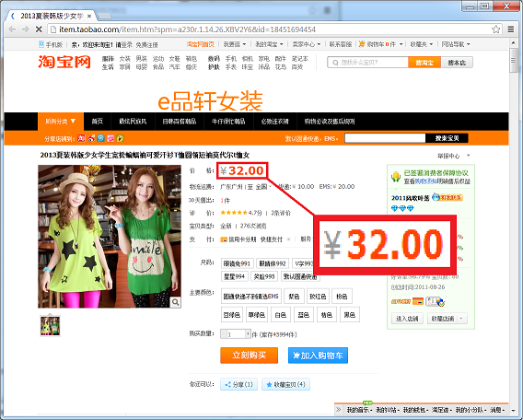Image resolution: width=523 pixels, height=420 pixels.
Task: Select color option 白色
Action: [x=281, y=315]
